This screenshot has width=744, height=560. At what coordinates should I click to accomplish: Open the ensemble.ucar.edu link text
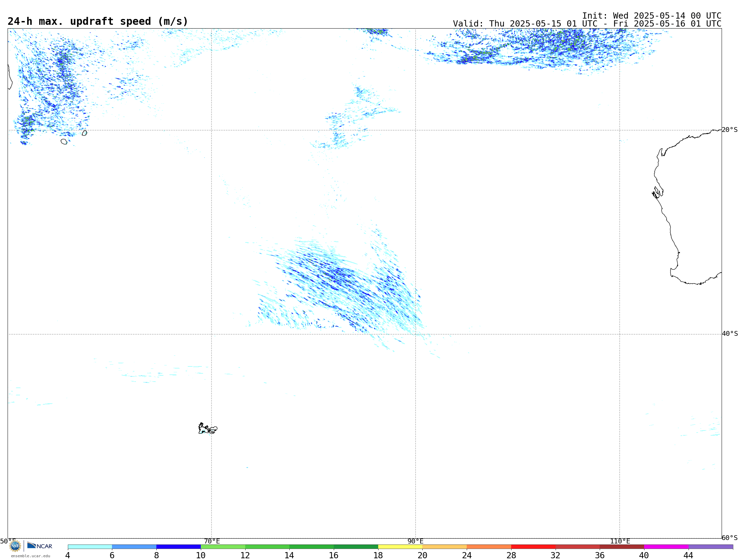click(x=31, y=556)
